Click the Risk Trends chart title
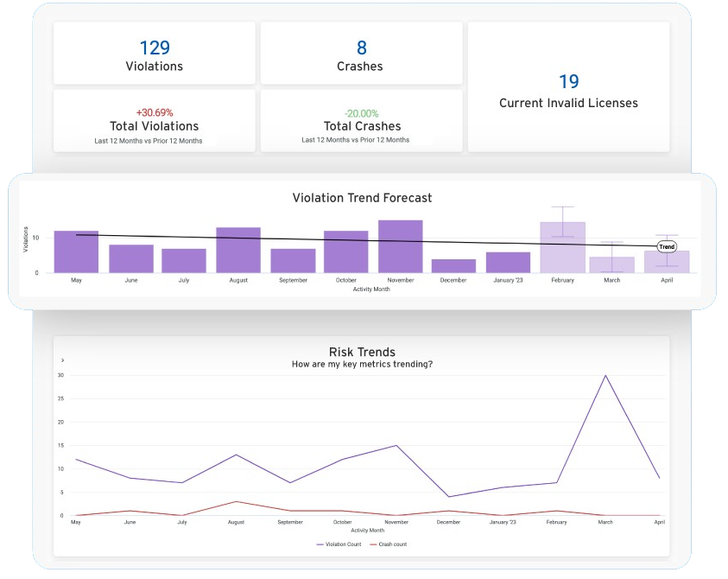The height and width of the screenshot is (579, 728). tap(361, 352)
